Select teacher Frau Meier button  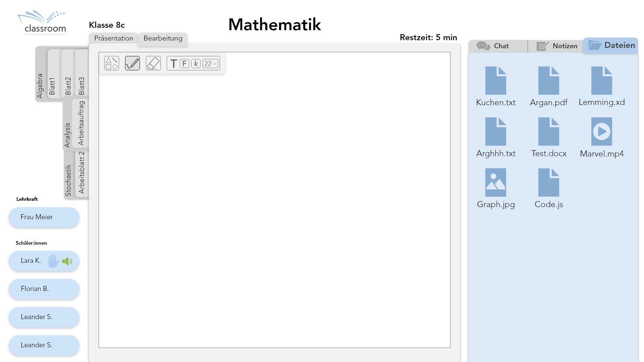[44, 217]
